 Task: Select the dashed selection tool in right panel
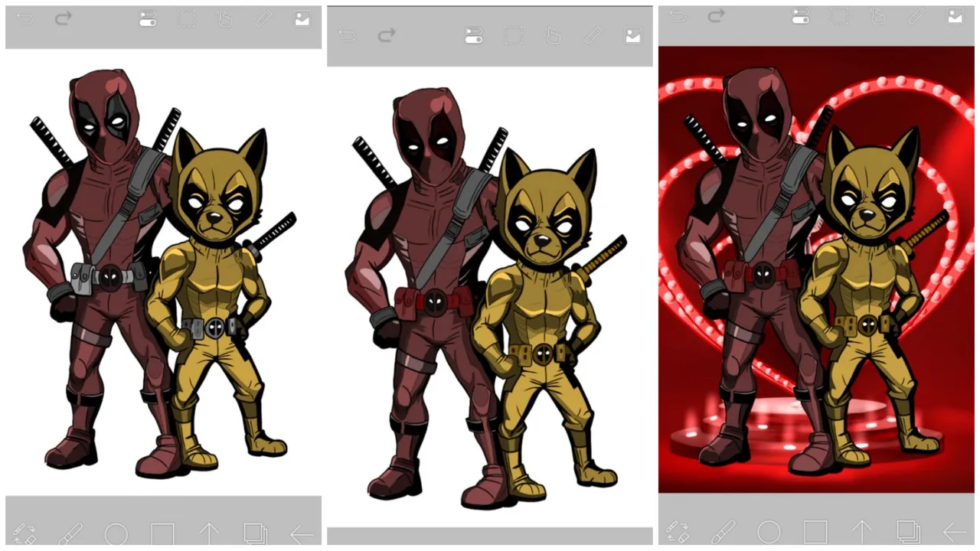coord(839,16)
